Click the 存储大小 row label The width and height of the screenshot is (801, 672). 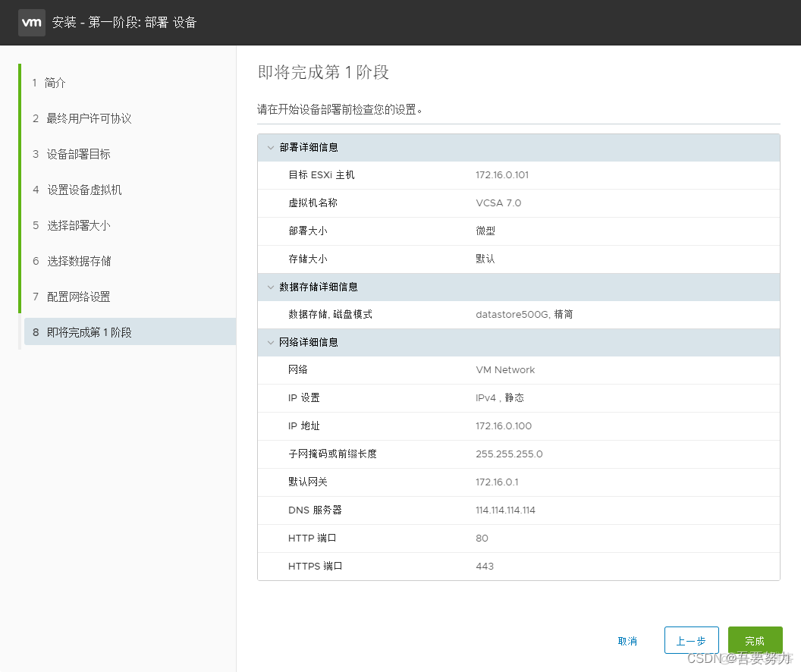point(307,259)
